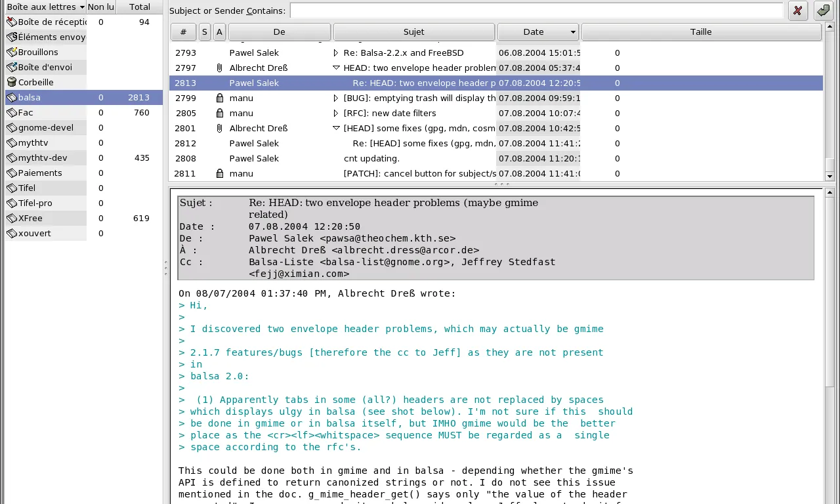Viewport: 840px width, 504px height.
Task: Click attachment paperclip on message 2797
Action: tap(219, 68)
